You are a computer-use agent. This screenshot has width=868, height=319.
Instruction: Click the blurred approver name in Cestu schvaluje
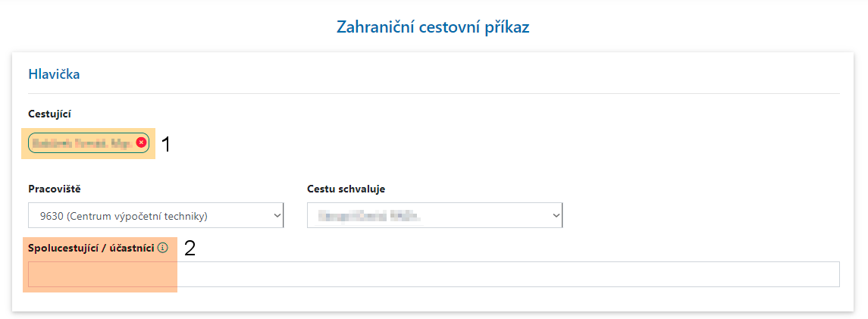pos(371,216)
